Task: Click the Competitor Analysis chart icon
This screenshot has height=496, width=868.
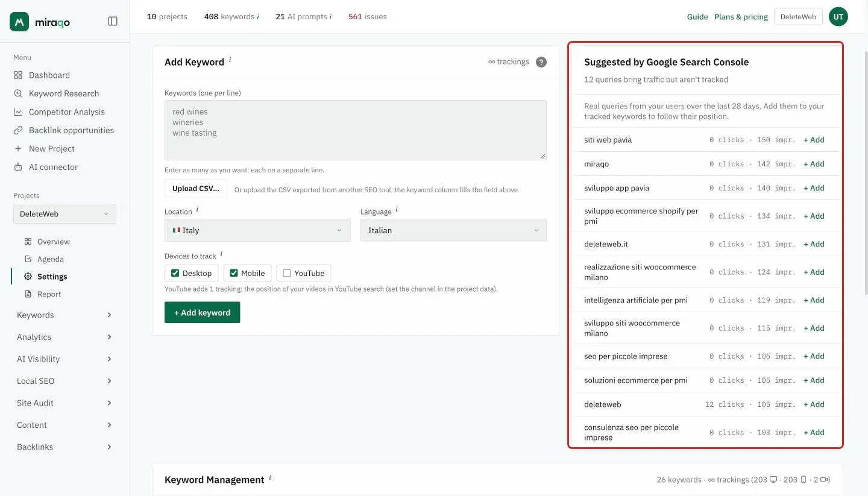Action: (x=18, y=111)
